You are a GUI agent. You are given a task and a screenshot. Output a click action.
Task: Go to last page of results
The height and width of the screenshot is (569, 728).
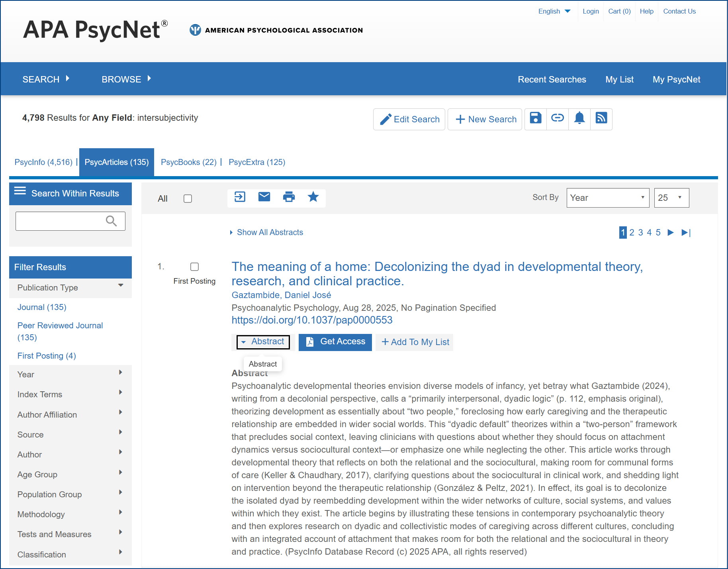[x=686, y=232]
